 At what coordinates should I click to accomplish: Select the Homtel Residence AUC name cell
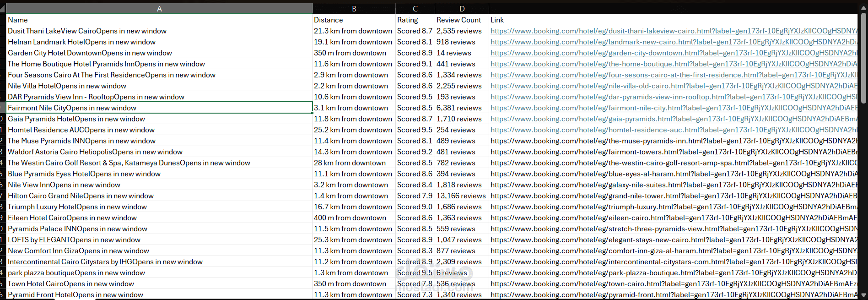coord(159,130)
